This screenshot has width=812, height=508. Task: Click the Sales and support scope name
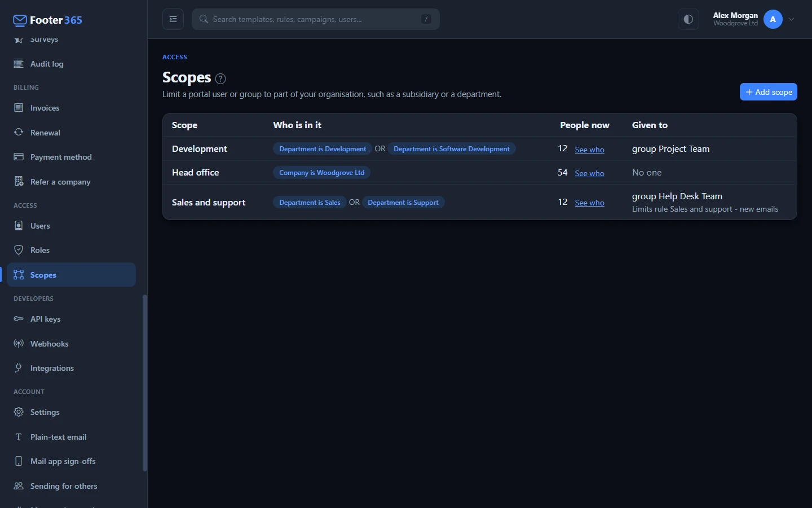tap(209, 203)
